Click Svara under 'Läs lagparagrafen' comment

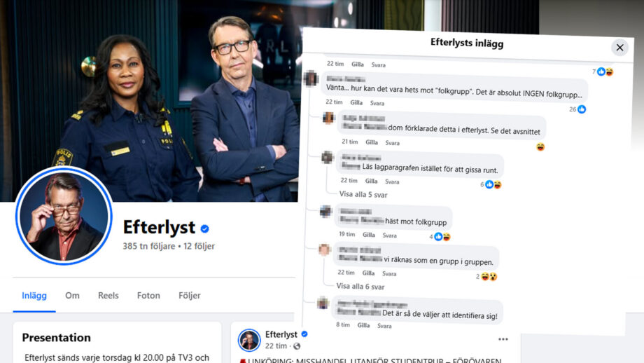point(392,181)
